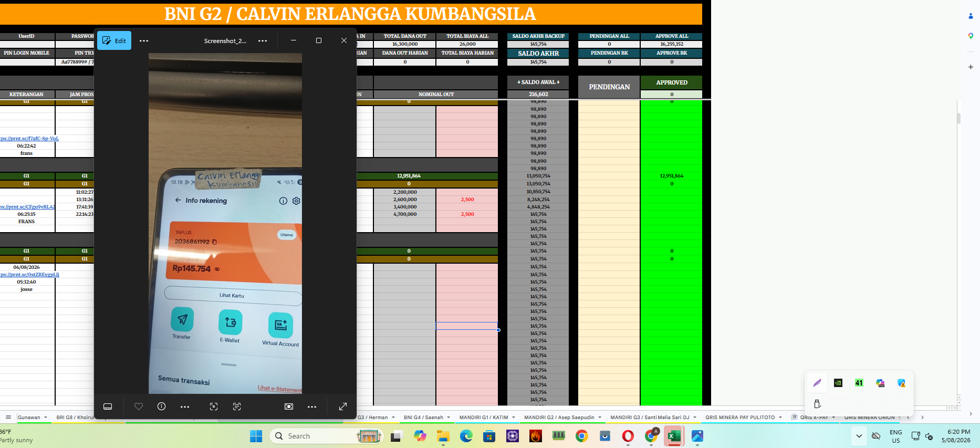Open the muted volume icon in the system tray
This screenshot has width=980, height=448.
[x=929, y=436]
